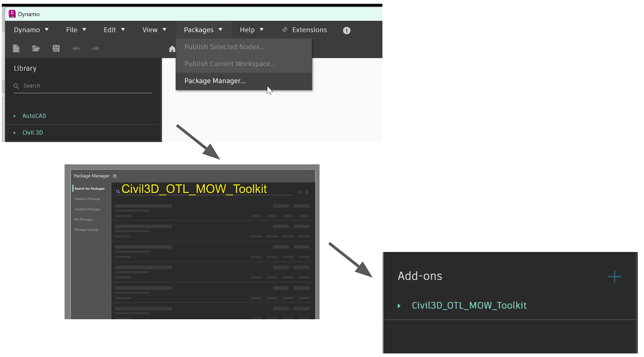Expand the Civil 3D library category

[x=14, y=133]
